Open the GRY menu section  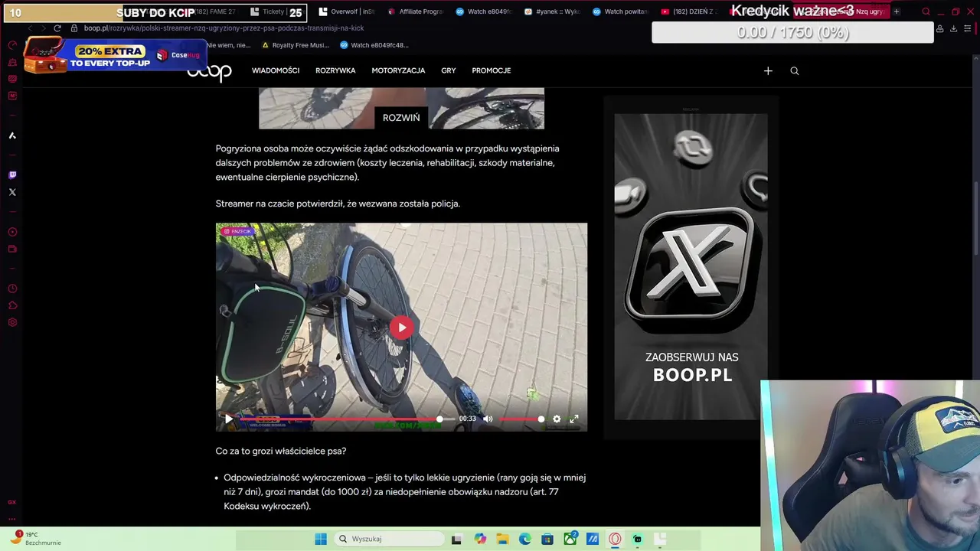point(449,70)
